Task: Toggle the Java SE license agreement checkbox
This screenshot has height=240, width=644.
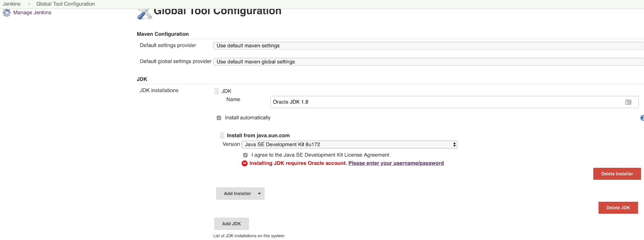Action: tap(245, 155)
